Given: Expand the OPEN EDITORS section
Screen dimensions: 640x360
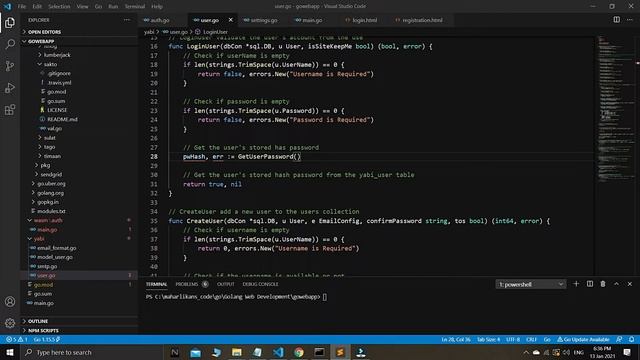Looking at the screenshot, I should [x=80, y=32].
